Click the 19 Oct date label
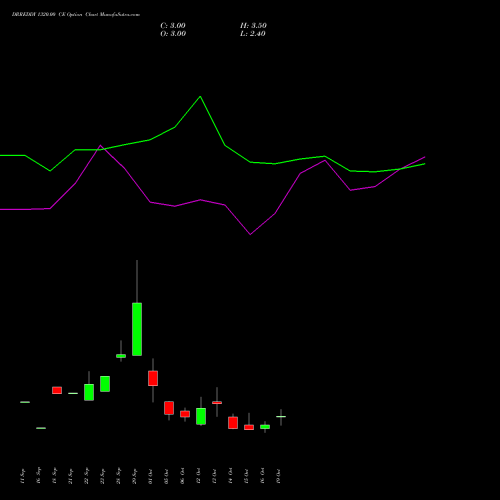 [279, 476]
